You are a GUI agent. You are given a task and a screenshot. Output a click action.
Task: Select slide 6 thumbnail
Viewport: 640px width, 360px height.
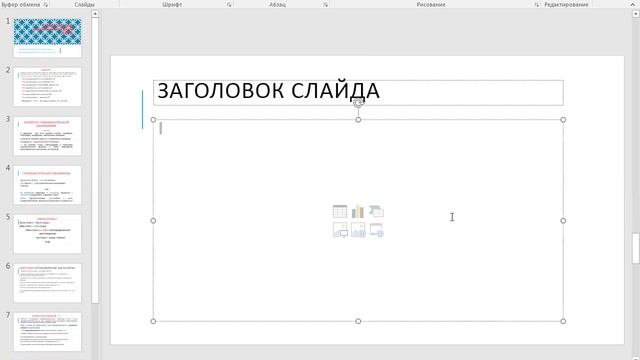[47, 283]
